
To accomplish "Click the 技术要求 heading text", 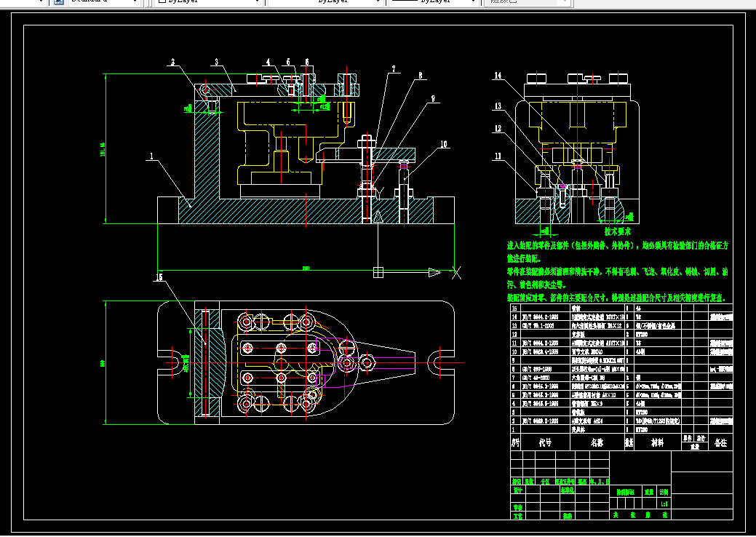I will click(618, 231).
